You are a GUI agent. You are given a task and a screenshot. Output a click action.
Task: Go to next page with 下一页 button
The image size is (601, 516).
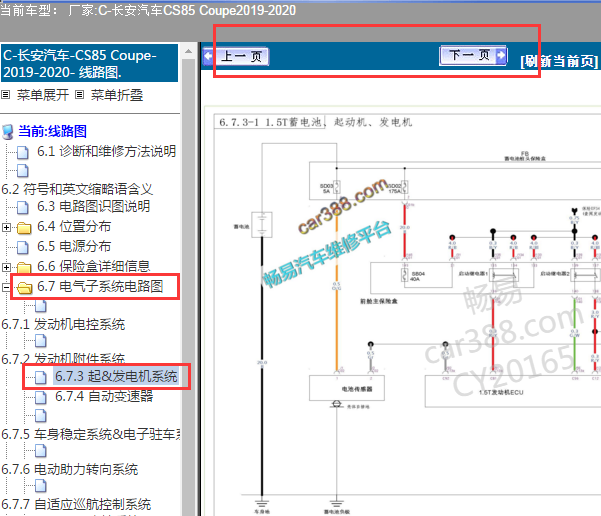click(473, 56)
